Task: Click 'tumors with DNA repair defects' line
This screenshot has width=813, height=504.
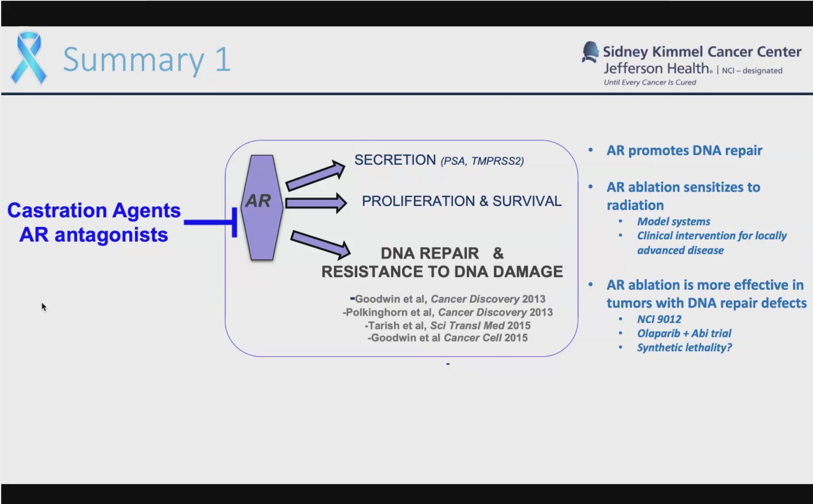Action: coord(707,303)
